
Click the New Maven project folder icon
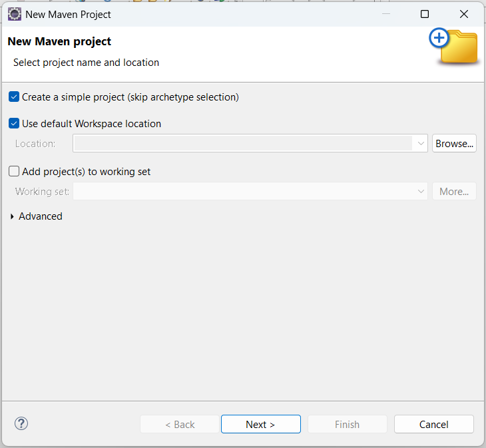coord(455,47)
